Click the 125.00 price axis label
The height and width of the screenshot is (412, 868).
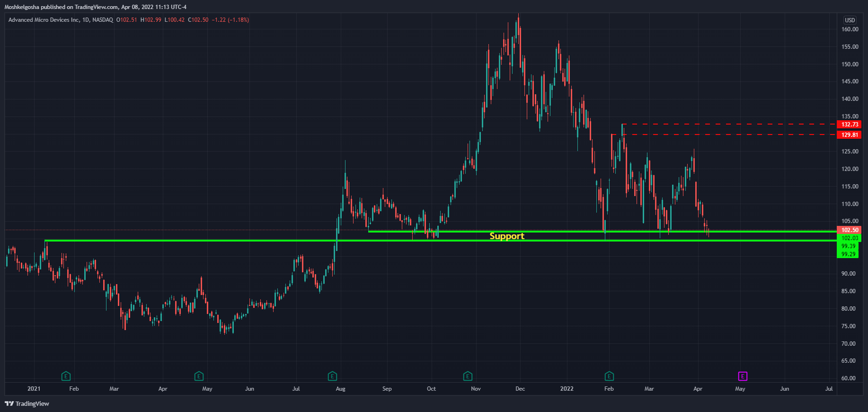850,152
